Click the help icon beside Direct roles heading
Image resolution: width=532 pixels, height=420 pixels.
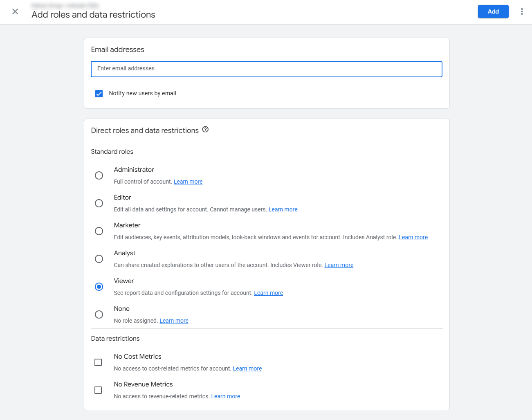(x=205, y=130)
